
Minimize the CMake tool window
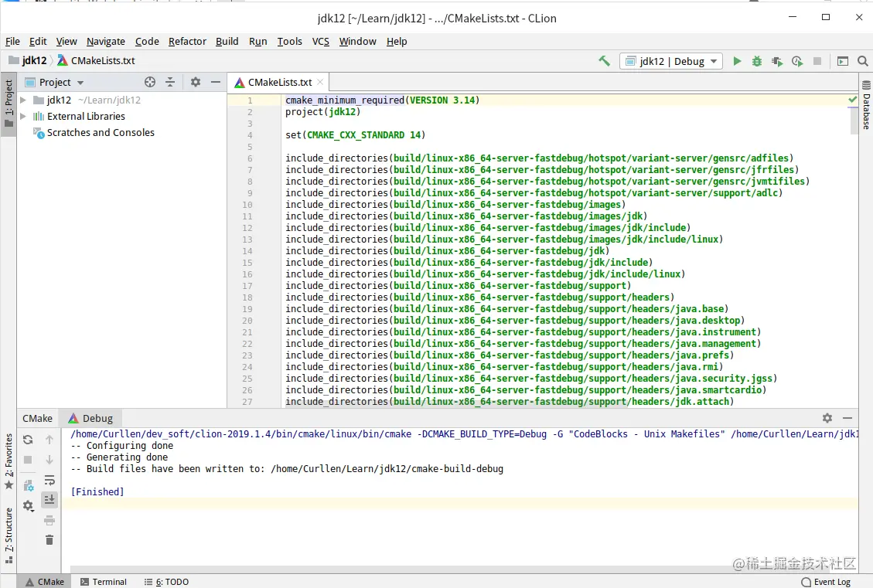pyautogui.click(x=847, y=418)
